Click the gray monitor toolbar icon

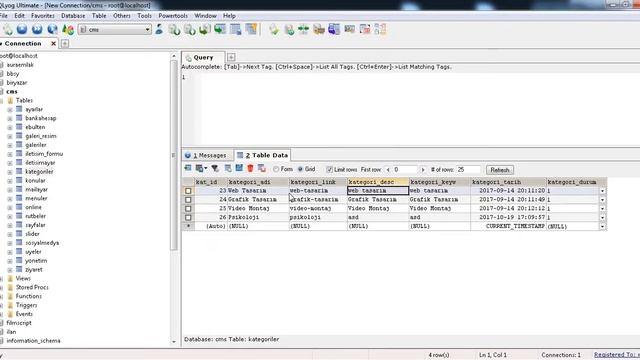click(x=349, y=29)
